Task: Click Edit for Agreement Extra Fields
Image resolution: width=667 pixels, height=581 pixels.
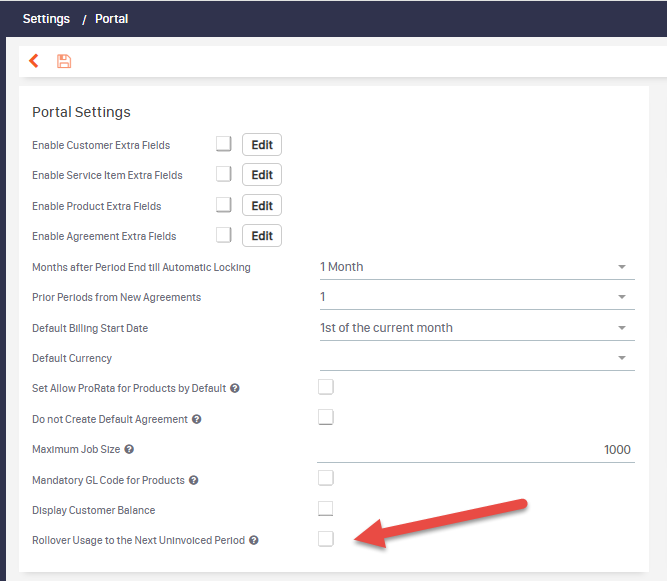Action: (x=262, y=236)
